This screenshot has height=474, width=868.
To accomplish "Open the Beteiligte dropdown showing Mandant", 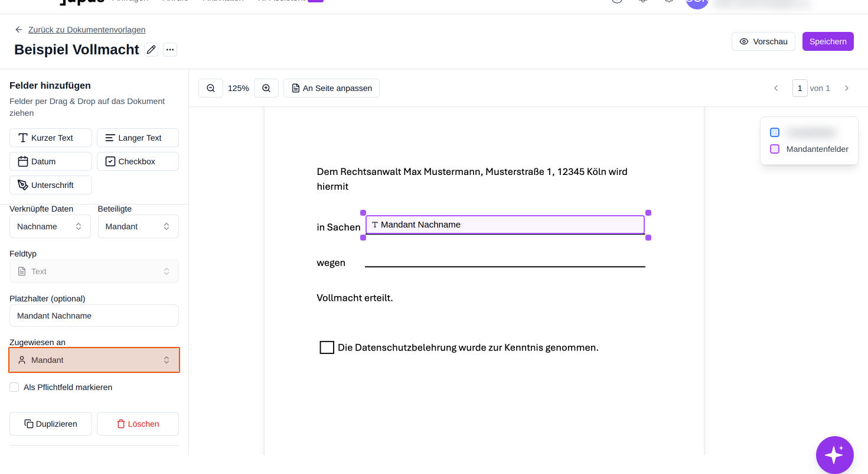I will pos(138,226).
